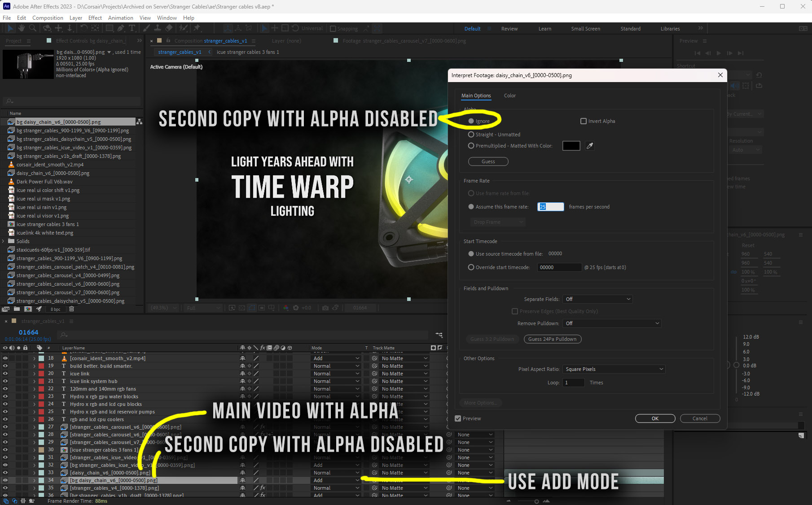Select the Selection (arrow) tool

click(x=10, y=28)
